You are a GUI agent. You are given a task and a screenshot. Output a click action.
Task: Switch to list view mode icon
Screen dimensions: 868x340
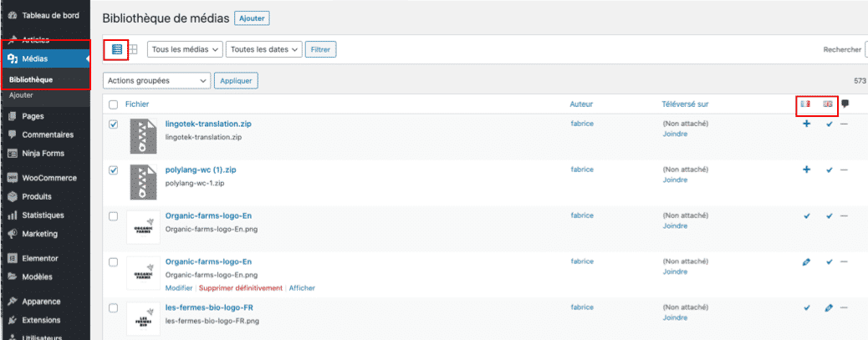click(117, 49)
